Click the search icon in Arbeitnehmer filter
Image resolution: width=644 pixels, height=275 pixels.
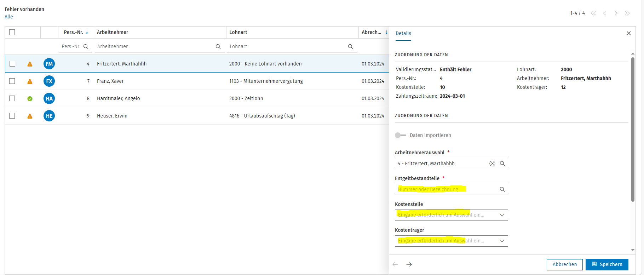pyautogui.click(x=218, y=47)
